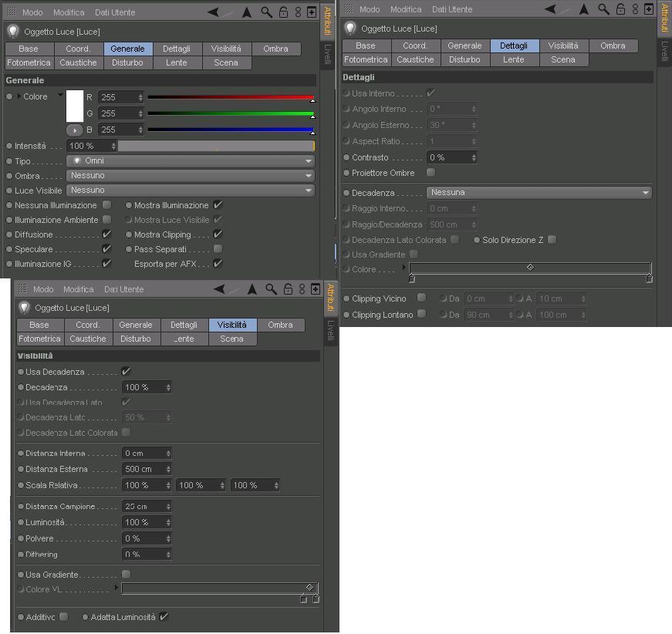Expand Colore disclosure triangle in Generale
This screenshot has width=672, height=634.
tap(19, 96)
